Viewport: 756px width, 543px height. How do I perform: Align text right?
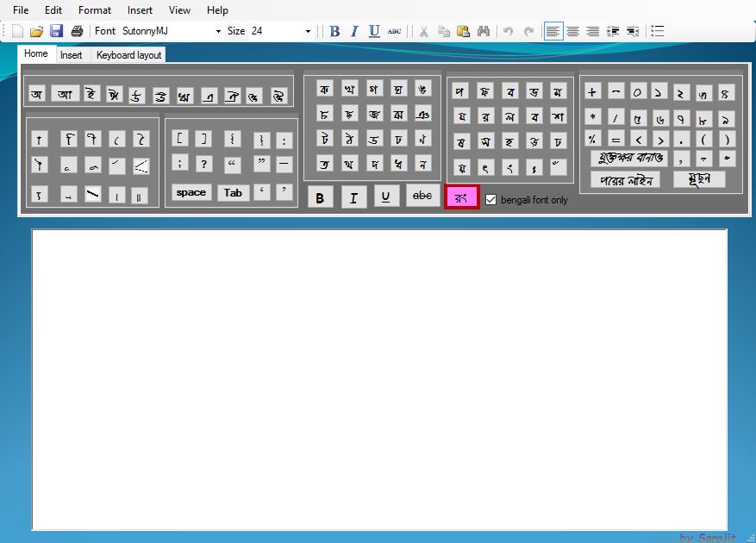[x=592, y=31]
